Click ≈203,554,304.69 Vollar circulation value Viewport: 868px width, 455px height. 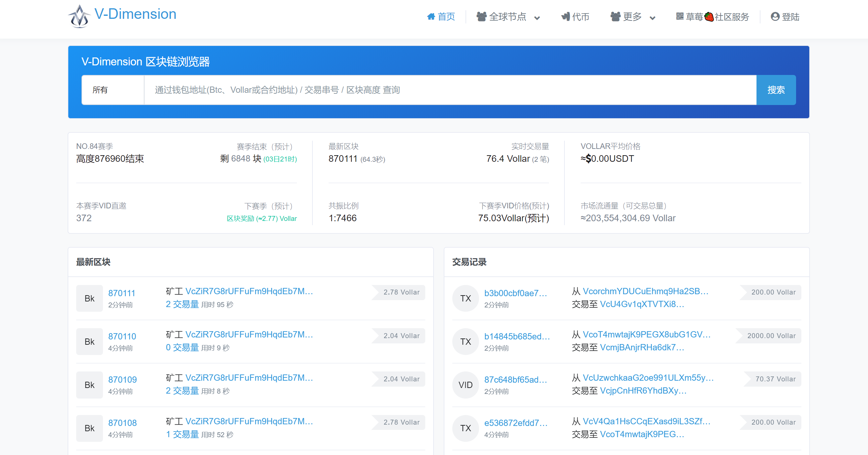pos(628,218)
